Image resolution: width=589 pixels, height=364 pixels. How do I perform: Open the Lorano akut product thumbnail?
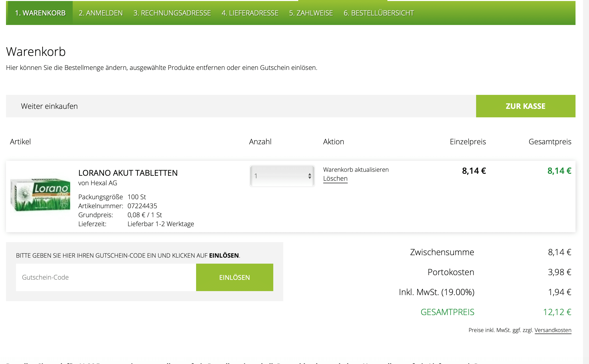40,195
